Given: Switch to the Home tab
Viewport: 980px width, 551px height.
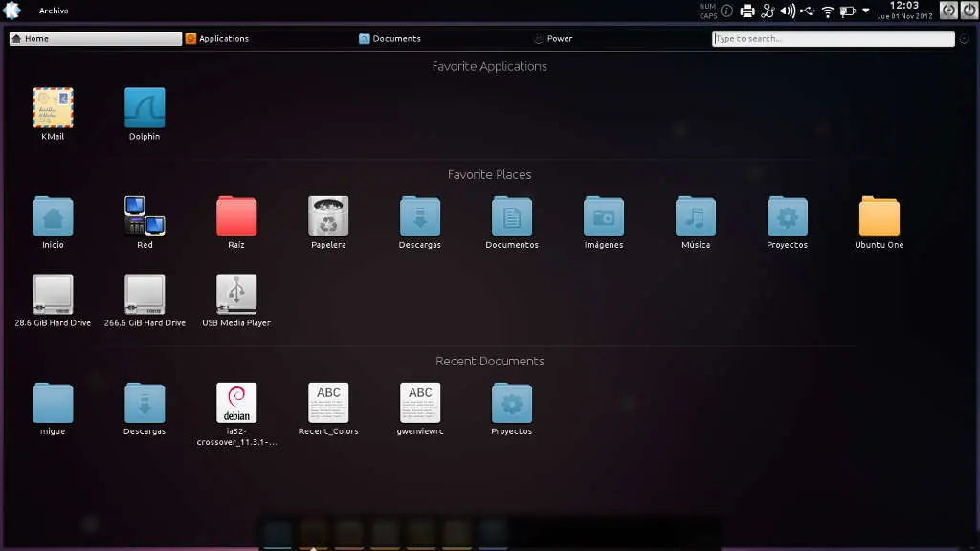Looking at the screenshot, I should point(95,38).
